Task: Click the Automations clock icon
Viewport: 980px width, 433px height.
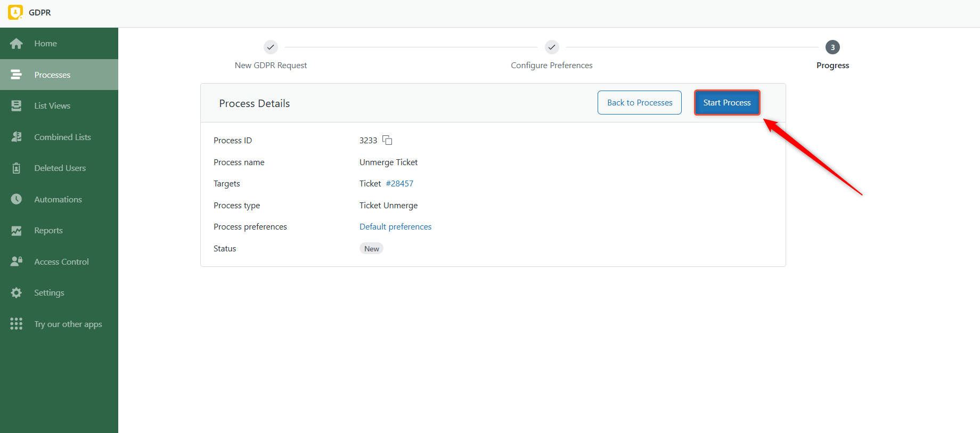Action: coord(17,199)
